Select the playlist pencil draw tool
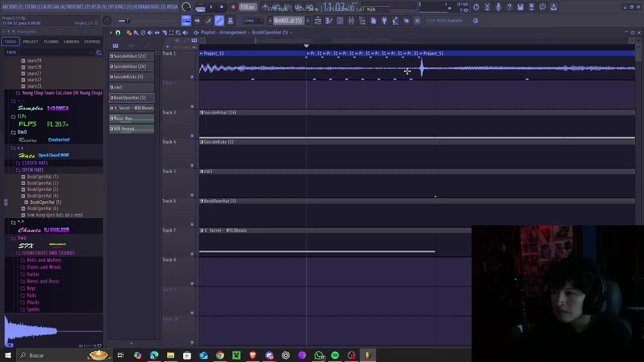The height and width of the screenshot is (362, 644). [x=129, y=33]
